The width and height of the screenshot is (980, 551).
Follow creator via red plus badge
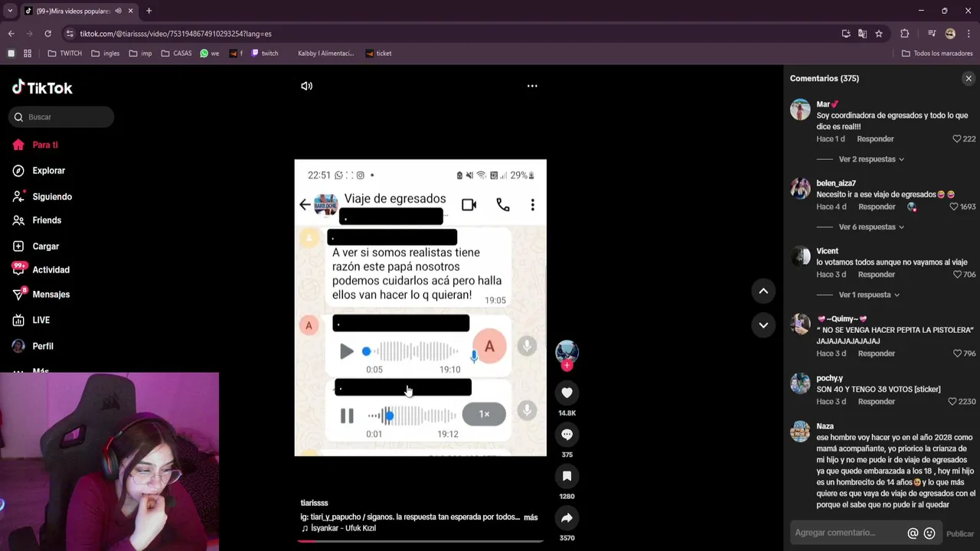567,366
